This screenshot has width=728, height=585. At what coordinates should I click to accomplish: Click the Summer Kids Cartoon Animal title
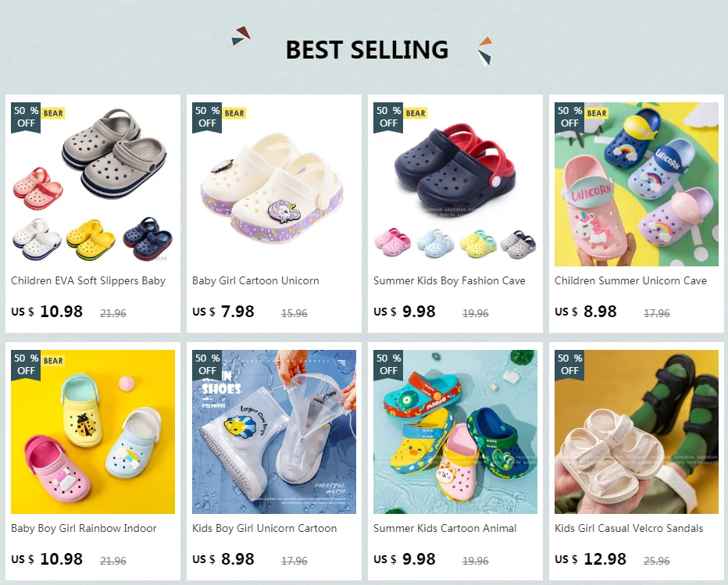444,528
